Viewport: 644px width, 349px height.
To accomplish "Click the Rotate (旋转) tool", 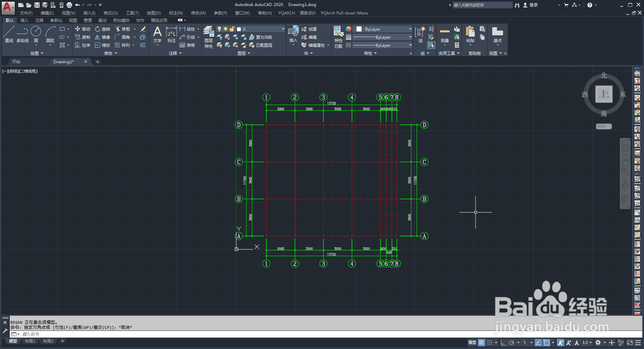I will [x=103, y=29].
